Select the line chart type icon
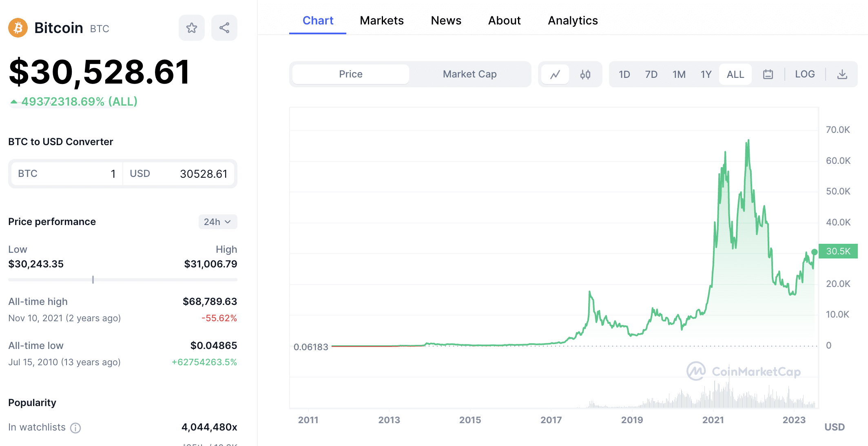The image size is (868, 446). point(554,75)
